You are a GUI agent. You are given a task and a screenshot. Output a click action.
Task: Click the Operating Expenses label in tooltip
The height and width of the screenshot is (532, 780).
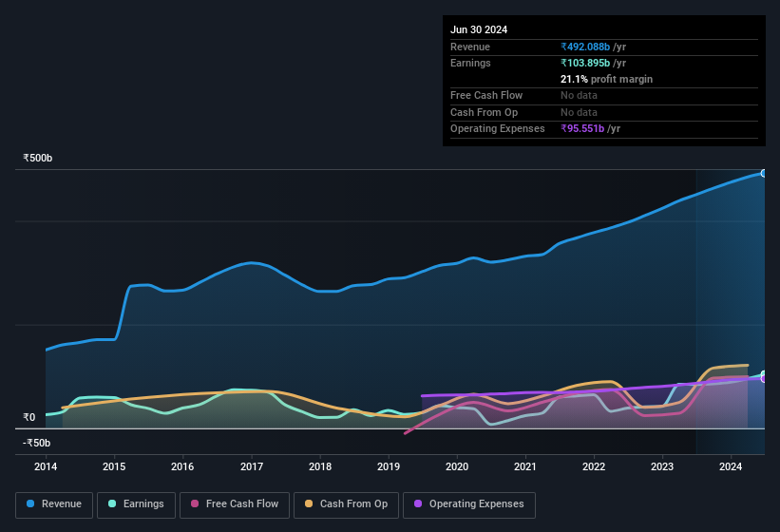tap(498, 129)
